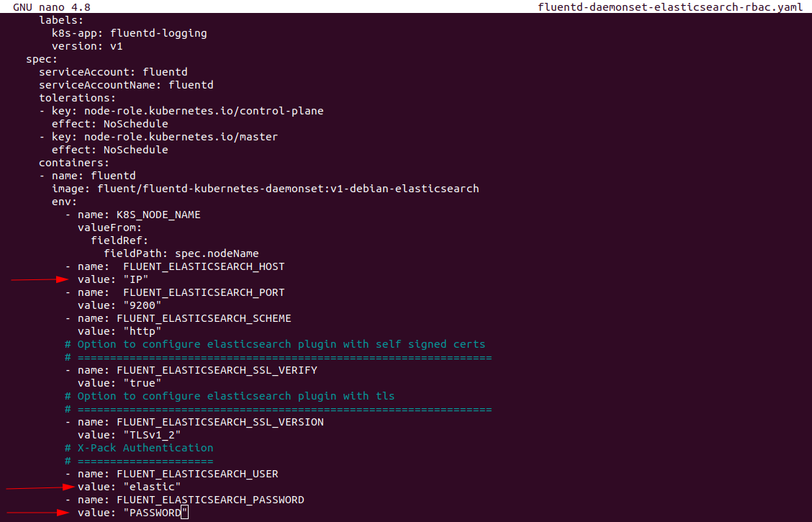Click the control-plane key line
Screen dimensions: 812x522
tap(181, 111)
